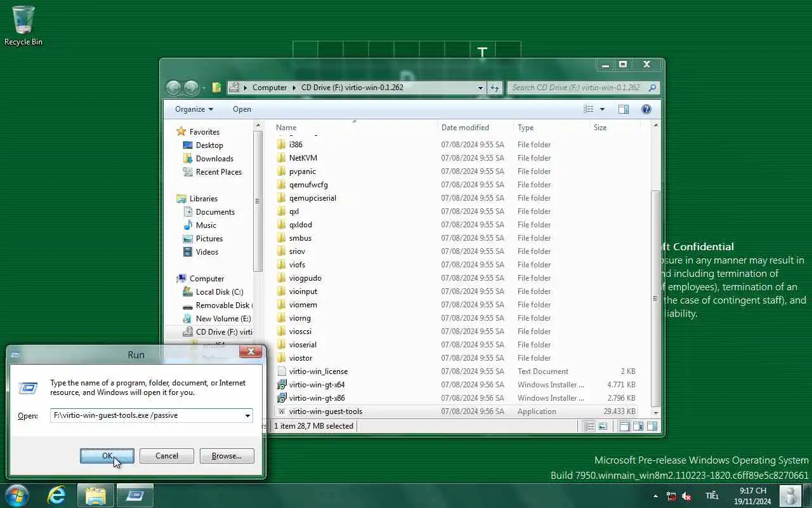Click the magnifier icon in search box
Image resolution: width=812 pixels, height=508 pixels.
652,88
